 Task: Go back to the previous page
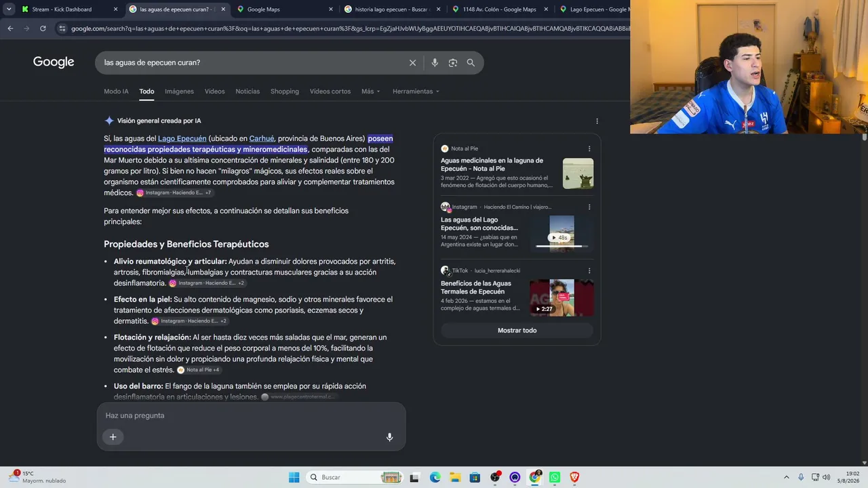(10, 28)
